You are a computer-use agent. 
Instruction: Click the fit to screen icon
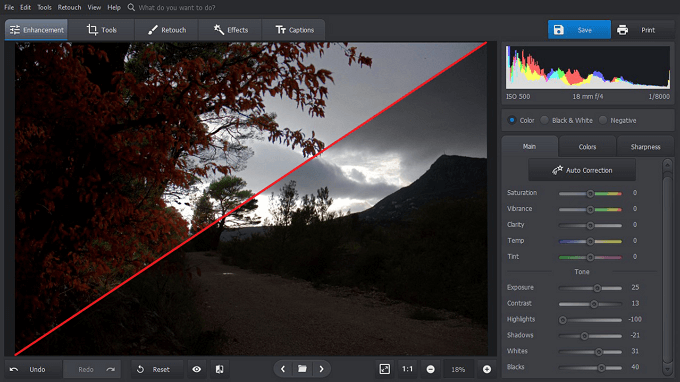coord(385,369)
